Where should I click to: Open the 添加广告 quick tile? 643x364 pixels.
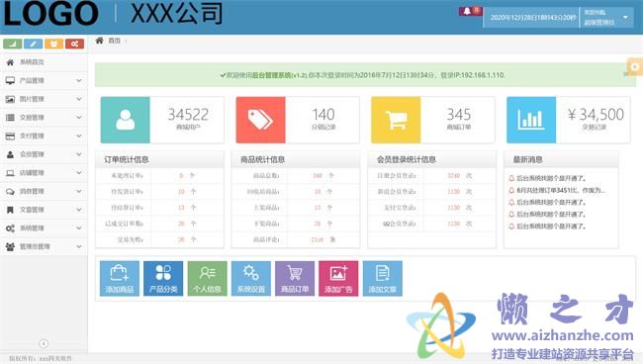click(338, 278)
